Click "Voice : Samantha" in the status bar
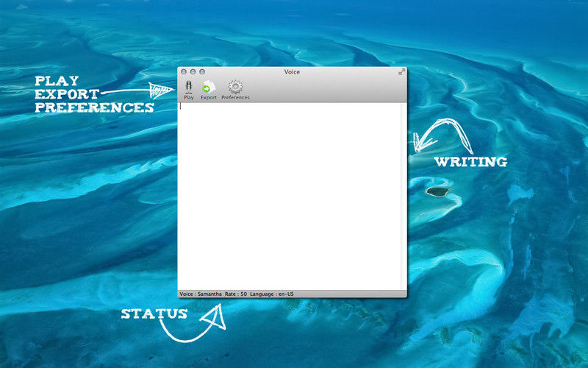588x368 pixels. click(200, 294)
